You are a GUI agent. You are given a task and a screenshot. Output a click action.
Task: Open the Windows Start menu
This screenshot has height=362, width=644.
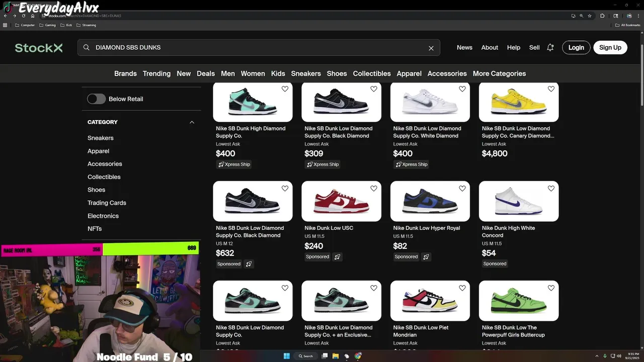[x=287, y=356]
